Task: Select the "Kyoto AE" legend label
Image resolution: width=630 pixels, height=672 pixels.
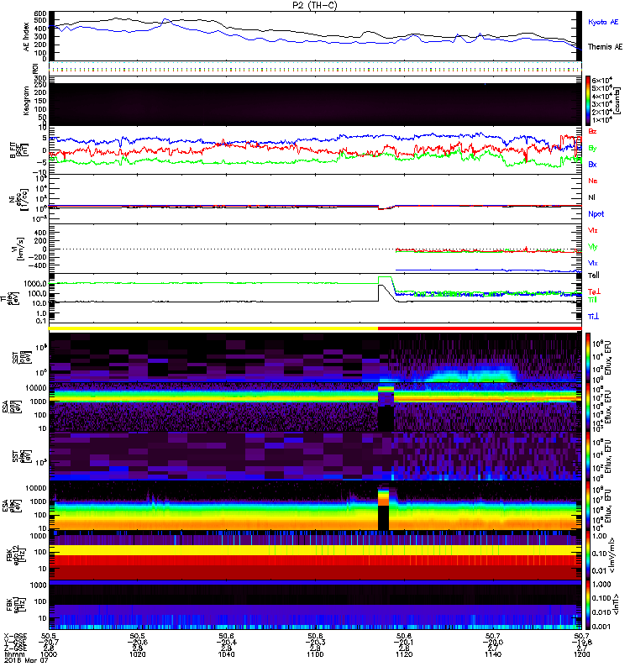Action: pyautogui.click(x=603, y=22)
